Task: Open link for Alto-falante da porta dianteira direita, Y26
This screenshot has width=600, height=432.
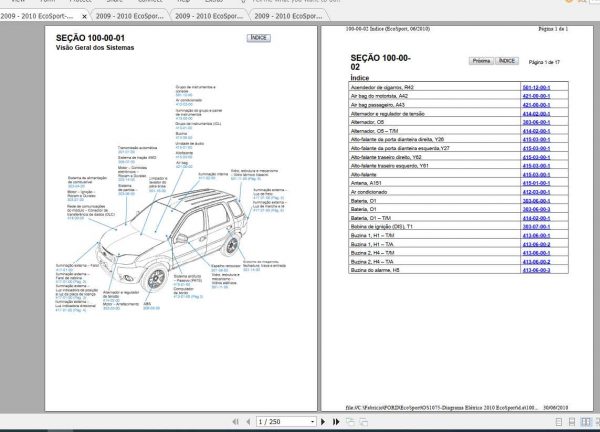Action: tap(536, 140)
